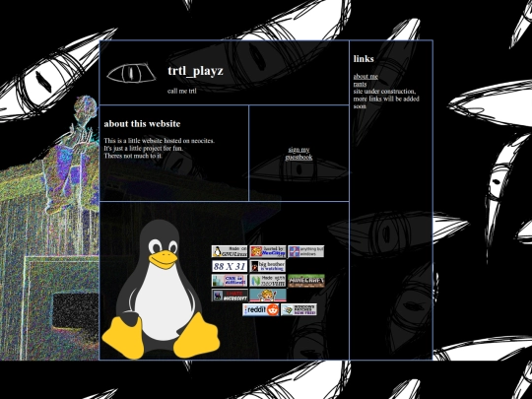Click the 'hosted by Neocities' badge
532x399 pixels.
[x=268, y=251]
